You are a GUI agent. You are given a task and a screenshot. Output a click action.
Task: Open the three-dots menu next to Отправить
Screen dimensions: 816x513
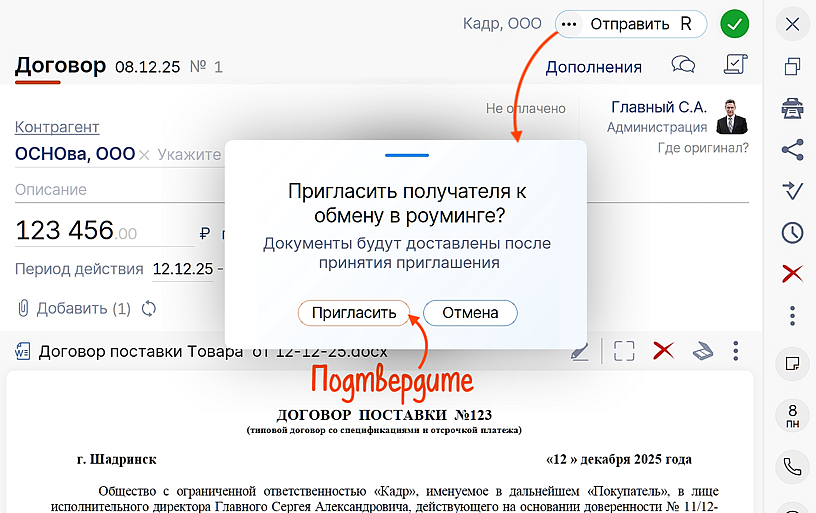click(570, 24)
